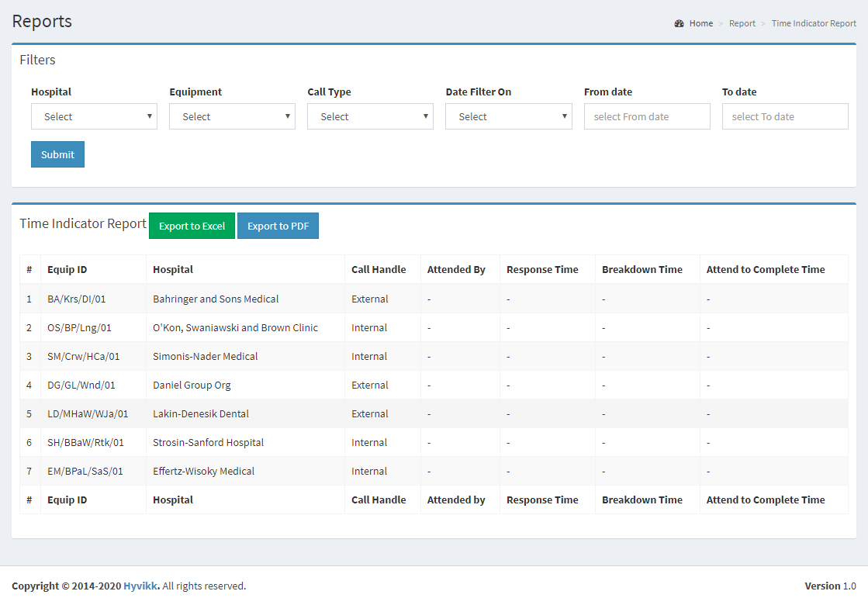Open the Report breadcrumb link
The image size is (868, 605).
[742, 23]
